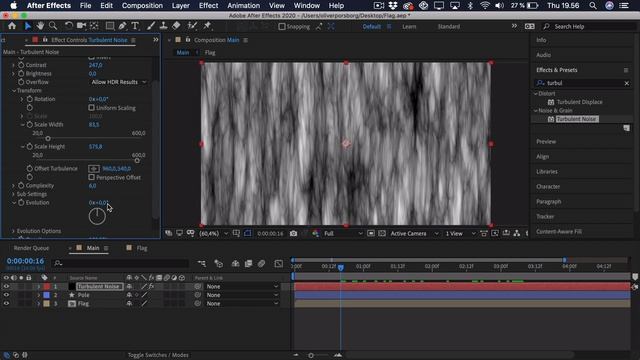Click the Home icon in the toolbar
This screenshot has width=640, height=360.
click(x=12, y=26)
